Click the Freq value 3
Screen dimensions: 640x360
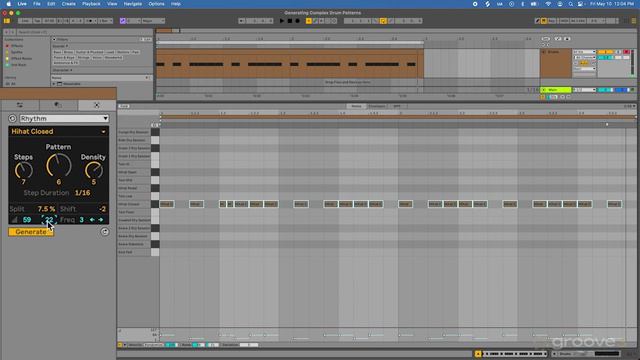click(x=82, y=220)
